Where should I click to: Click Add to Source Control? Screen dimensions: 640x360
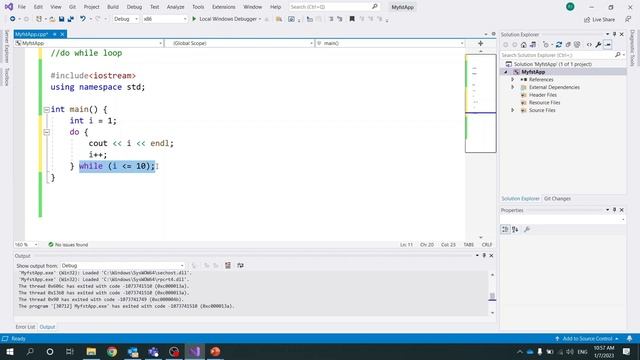click(587, 339)
